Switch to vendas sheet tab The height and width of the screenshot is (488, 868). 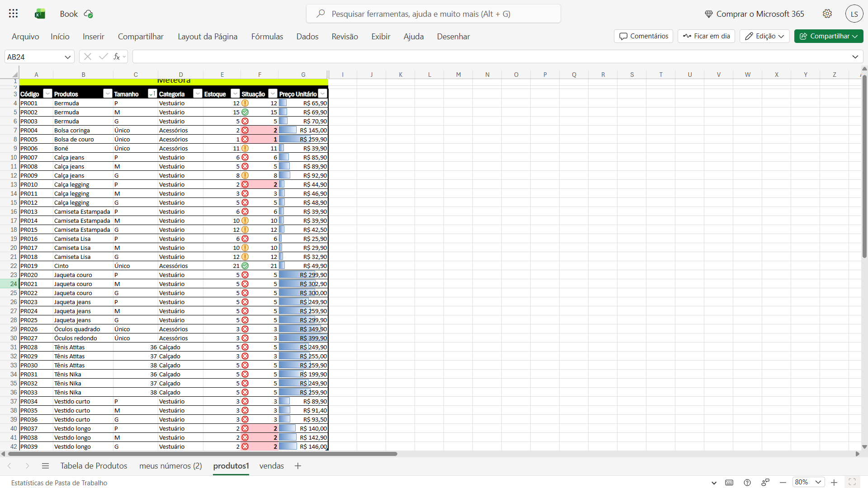(272, 466)
